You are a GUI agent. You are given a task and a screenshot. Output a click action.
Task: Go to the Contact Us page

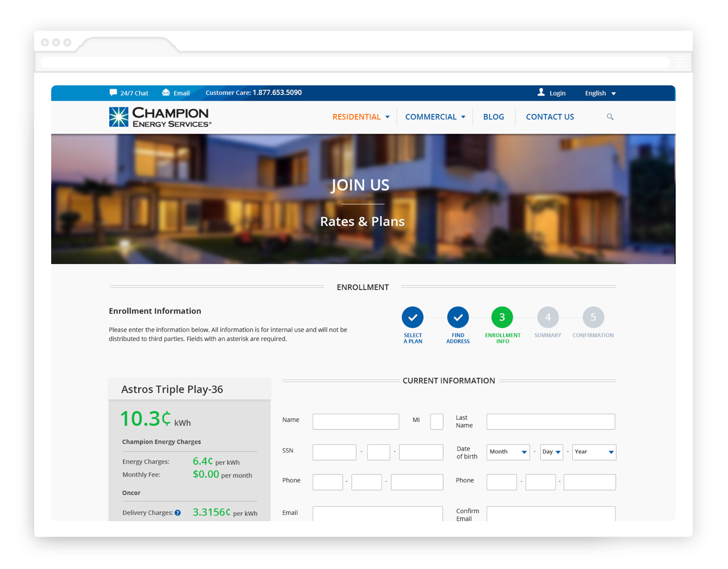[x=550, y=117]
